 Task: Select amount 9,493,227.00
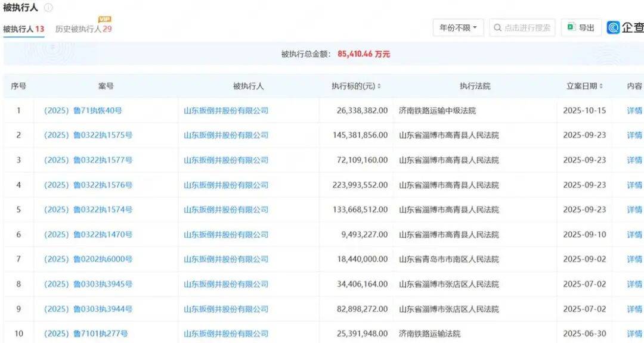[x=364, y=235]
